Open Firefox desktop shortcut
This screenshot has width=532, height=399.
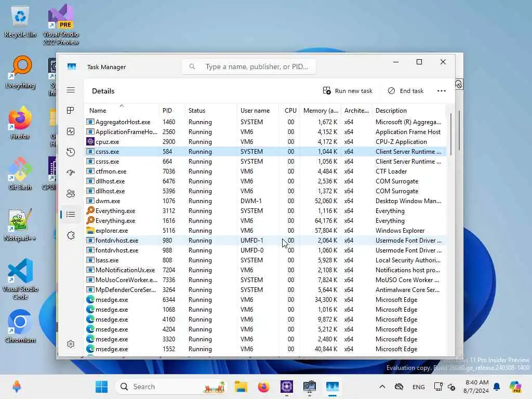point(20,123)
